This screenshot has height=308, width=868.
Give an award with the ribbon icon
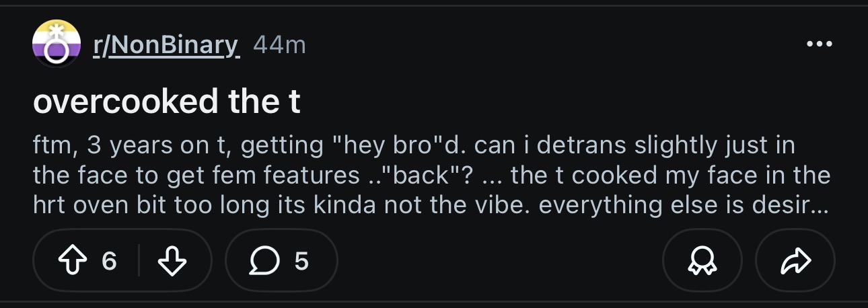click(702, 261)
